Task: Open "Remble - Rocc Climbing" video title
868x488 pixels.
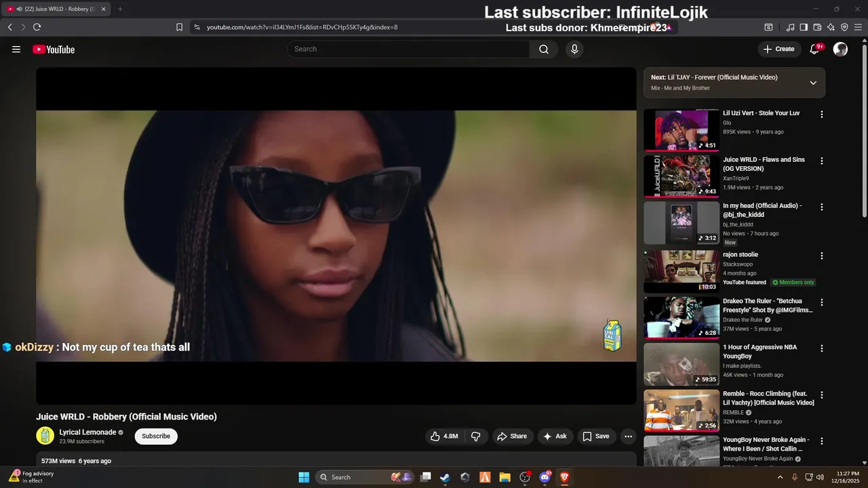Action: (x=768, y=399)
